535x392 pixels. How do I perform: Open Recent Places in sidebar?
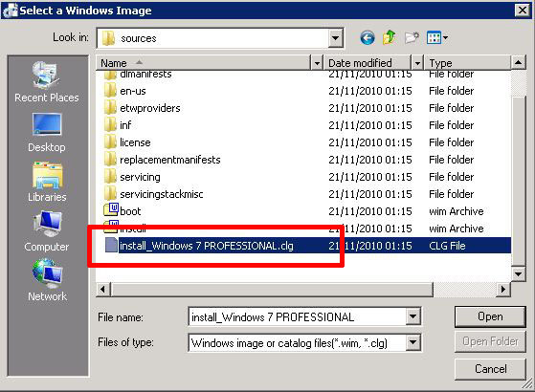[46, 82]
